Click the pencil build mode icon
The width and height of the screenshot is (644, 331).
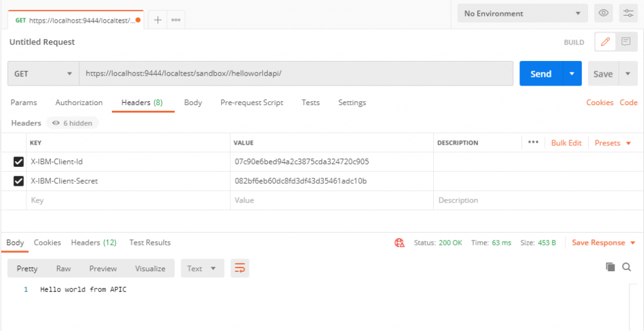(606, 42)
